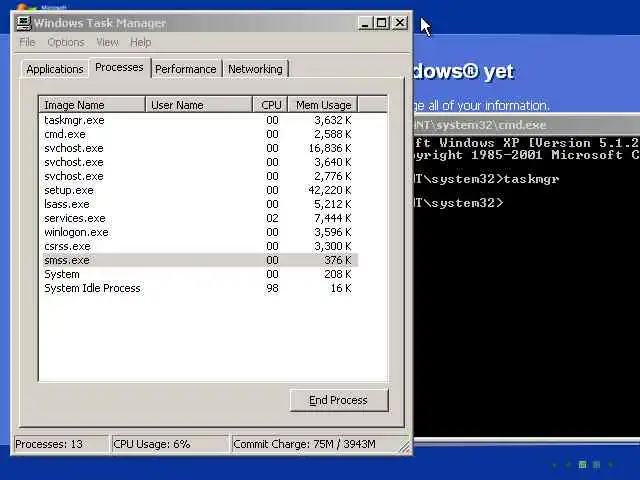This screenshot has width=640, height=480.
Task: Open the Help menu
Action: pyautogui.click(x=140, y=42)
